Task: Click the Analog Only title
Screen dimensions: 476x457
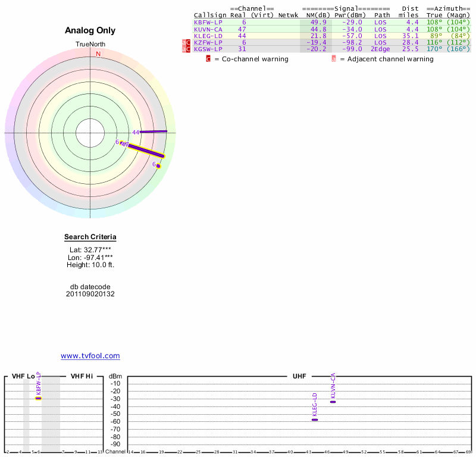Action: (x=90, y=30)
